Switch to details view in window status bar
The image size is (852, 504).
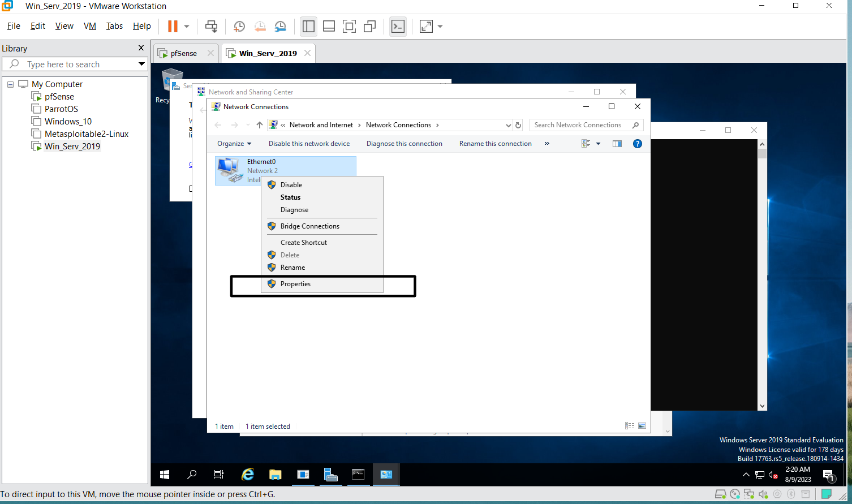pyautogui.click(x=630, y=426)
